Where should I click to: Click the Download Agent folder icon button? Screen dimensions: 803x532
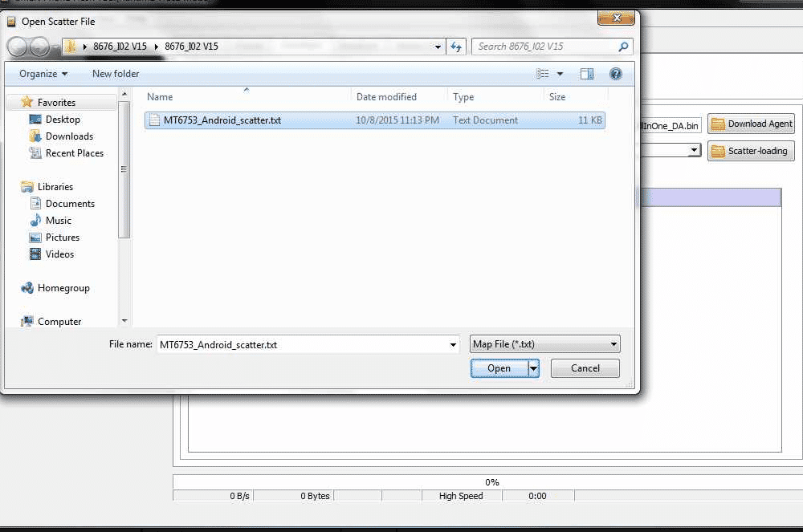[751, 124]
